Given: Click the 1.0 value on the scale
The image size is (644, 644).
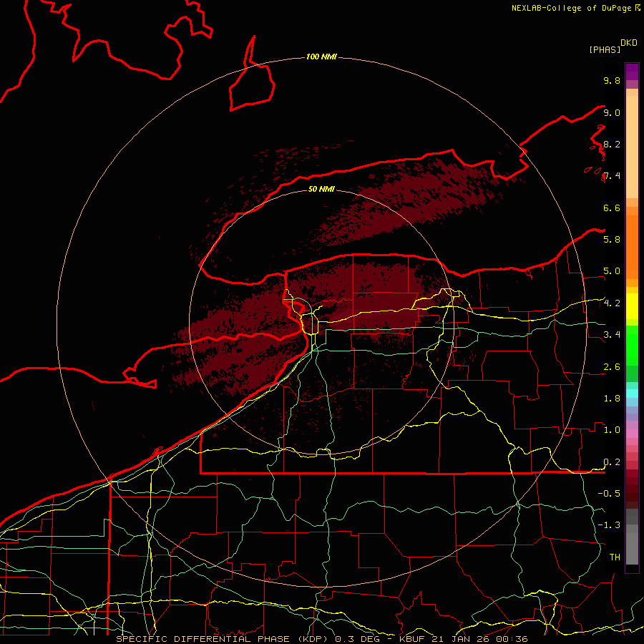Looking at the screenshot, I should tap(612, 430).
